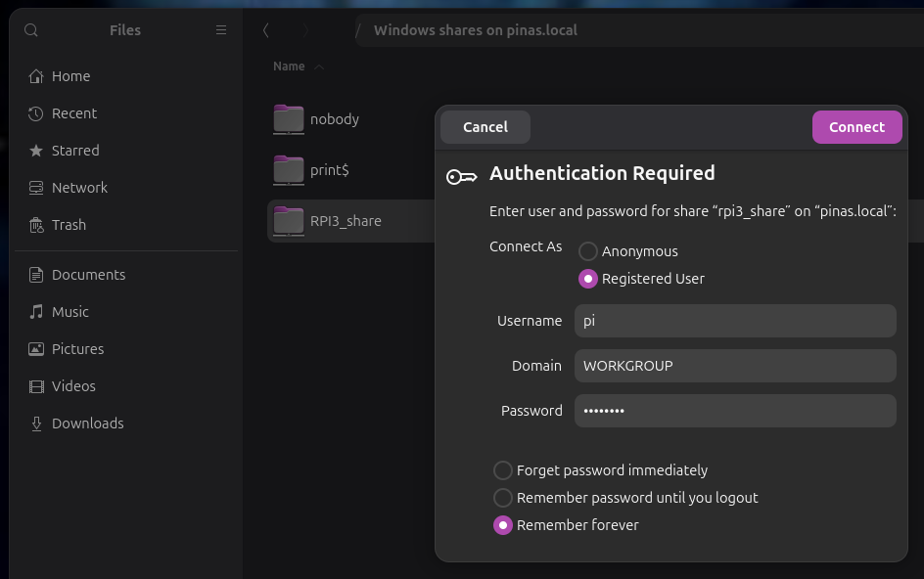
Task: Click the Home house icon
Action: (x=36, y=76)
